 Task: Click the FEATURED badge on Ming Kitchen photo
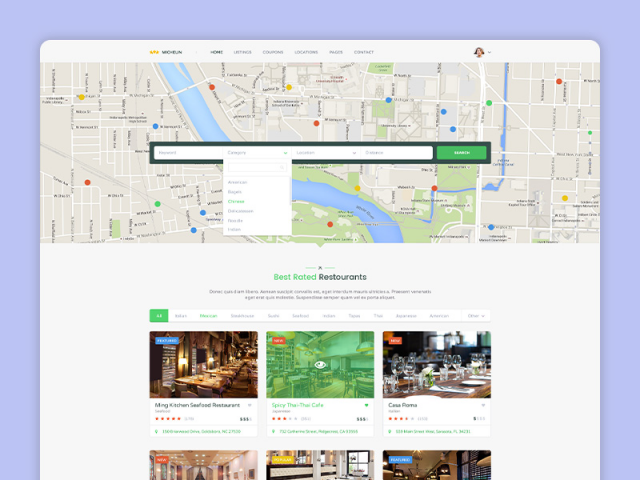click(x=167, y=340)
